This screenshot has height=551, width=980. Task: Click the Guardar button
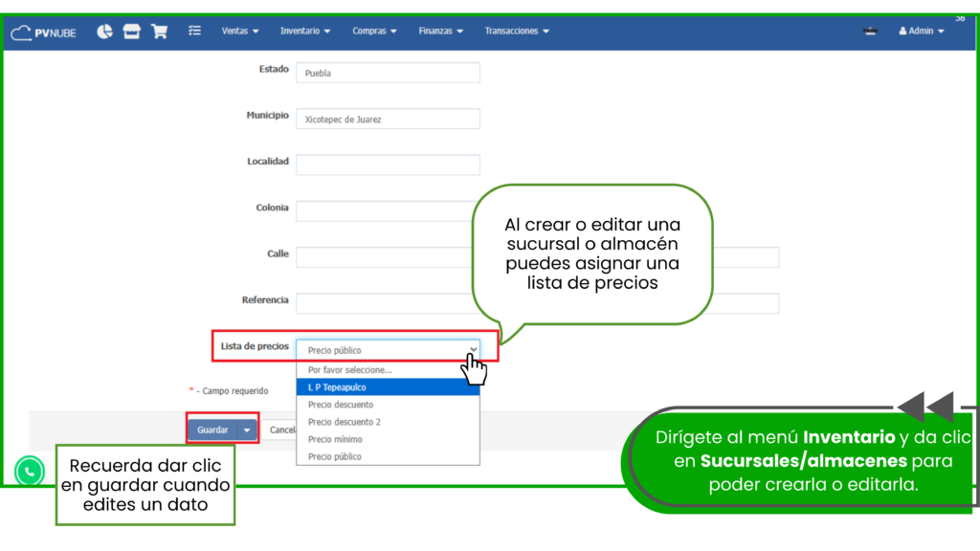(x=212, y=430)
